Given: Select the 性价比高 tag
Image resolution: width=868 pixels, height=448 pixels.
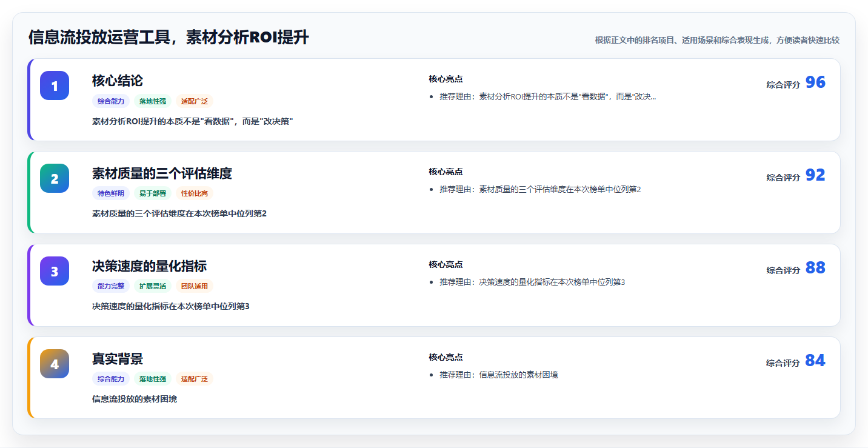Looking at the screenshot, I should (x=195, y=193).
